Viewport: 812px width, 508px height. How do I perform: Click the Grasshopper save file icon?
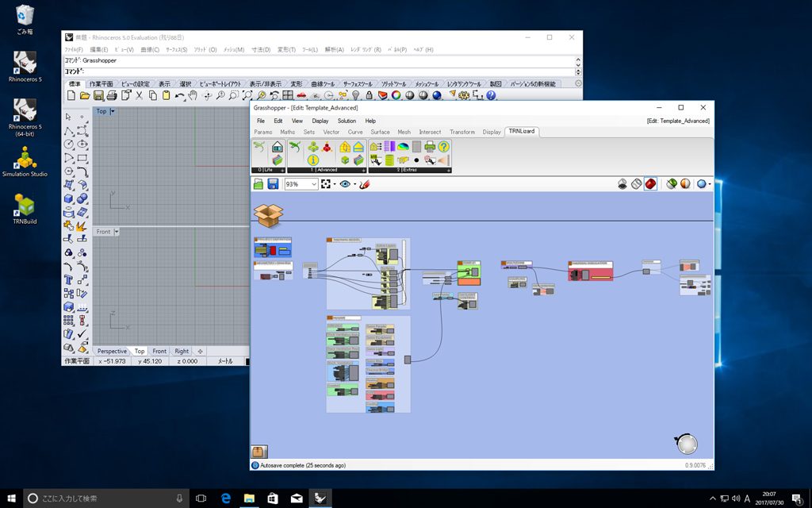273,184
